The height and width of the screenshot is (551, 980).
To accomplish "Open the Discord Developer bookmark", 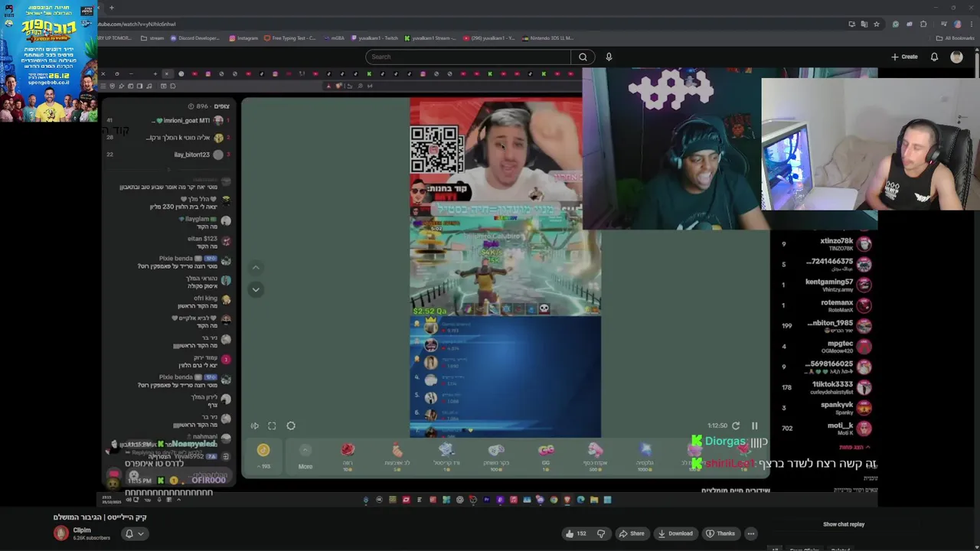I will [195, 38].
